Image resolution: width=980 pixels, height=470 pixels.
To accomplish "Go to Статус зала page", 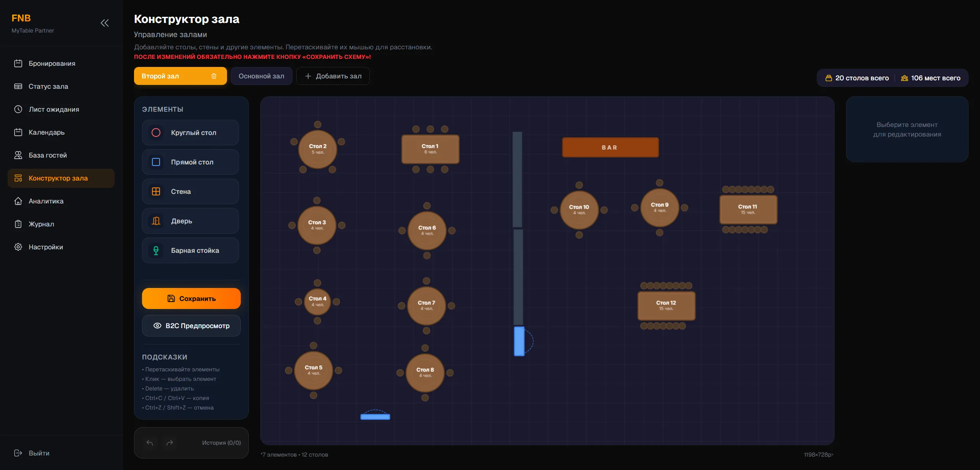I will (48, 86).
